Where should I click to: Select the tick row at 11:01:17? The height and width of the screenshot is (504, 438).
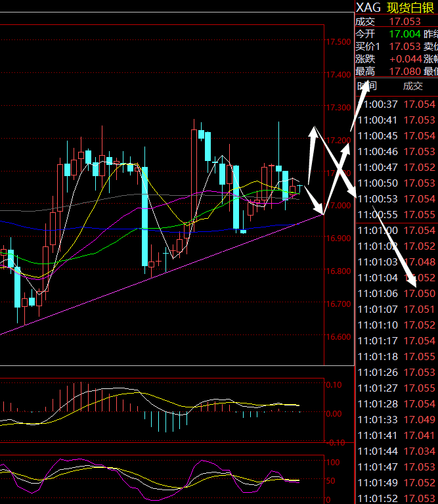click(397, 341)
